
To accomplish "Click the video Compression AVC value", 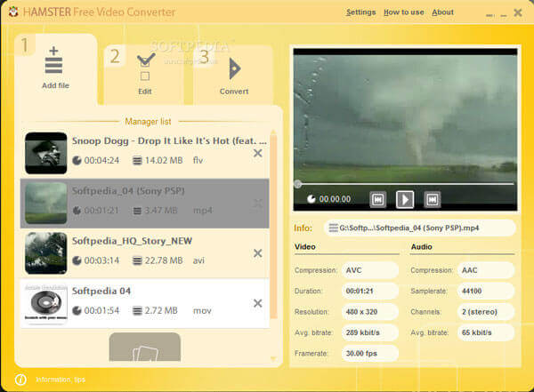I will 370,270.
